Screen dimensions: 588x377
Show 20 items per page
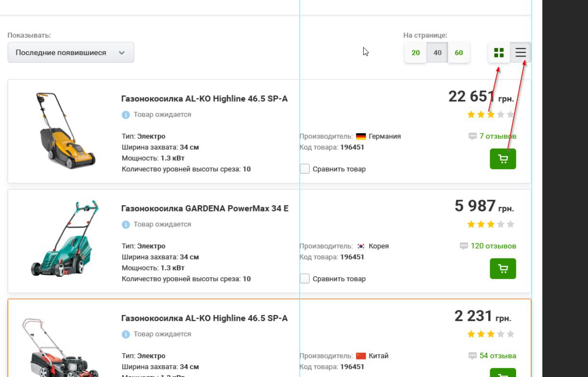pos(415,52)
